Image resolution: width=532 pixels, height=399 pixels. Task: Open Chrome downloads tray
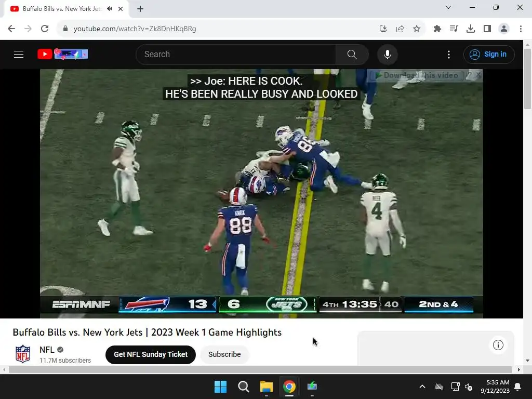click(471, 29)
